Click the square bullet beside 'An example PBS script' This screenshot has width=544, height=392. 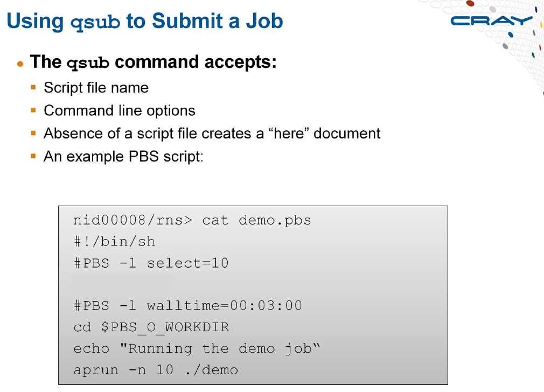[33, 156]
